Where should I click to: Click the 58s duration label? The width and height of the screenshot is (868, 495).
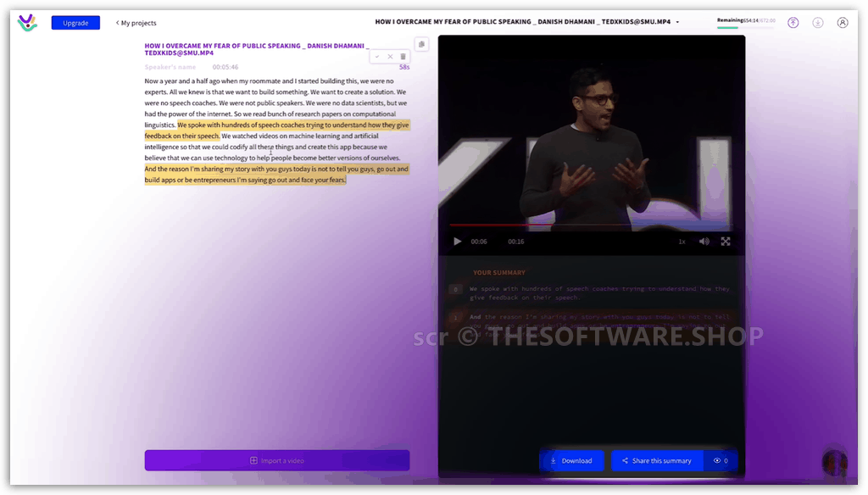404,67
